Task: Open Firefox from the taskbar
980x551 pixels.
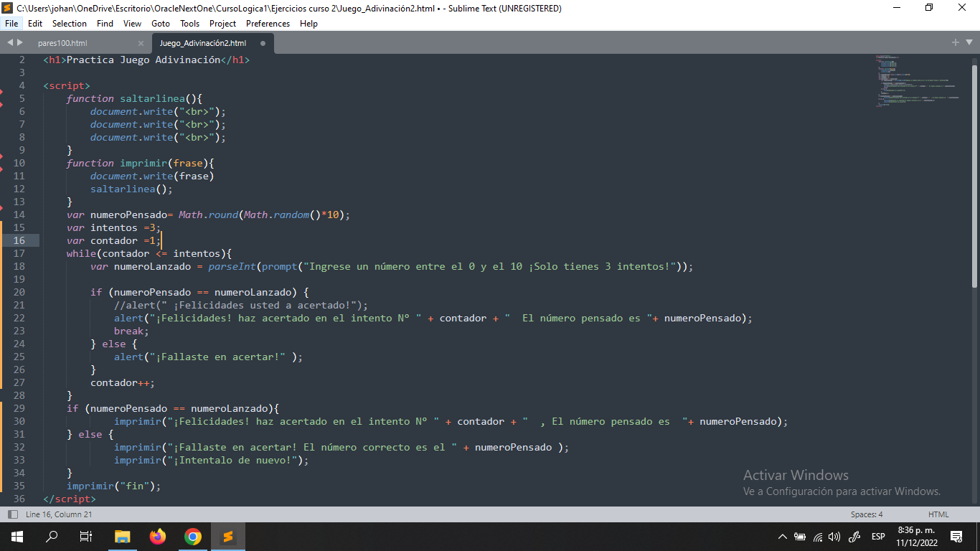Action: tap(158, 537)
